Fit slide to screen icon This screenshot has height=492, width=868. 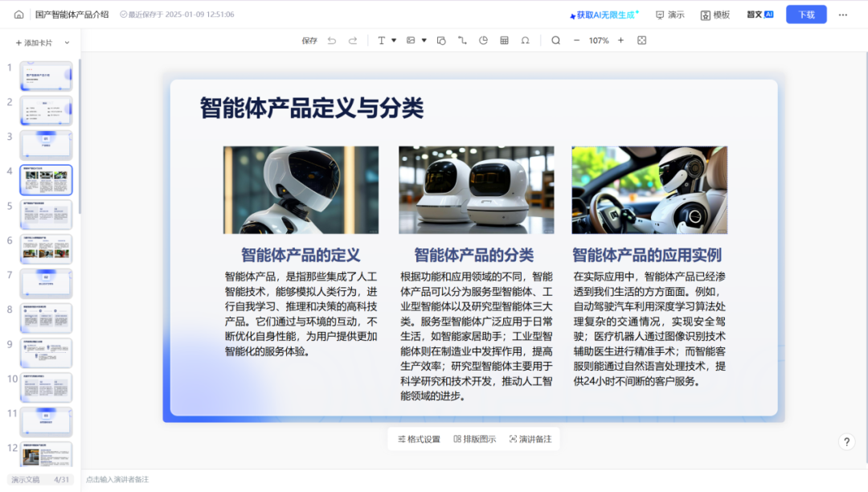point(641,40)
